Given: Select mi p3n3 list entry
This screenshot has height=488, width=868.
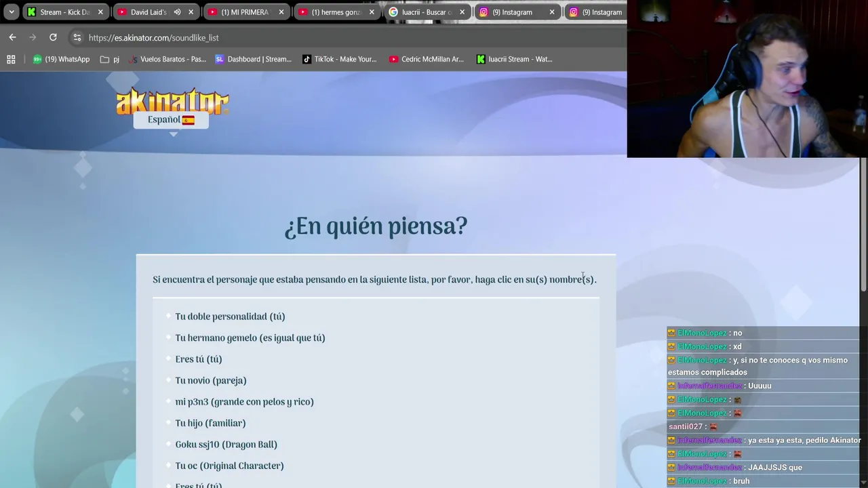Looking at the screenshot, I should coord(244,402).
